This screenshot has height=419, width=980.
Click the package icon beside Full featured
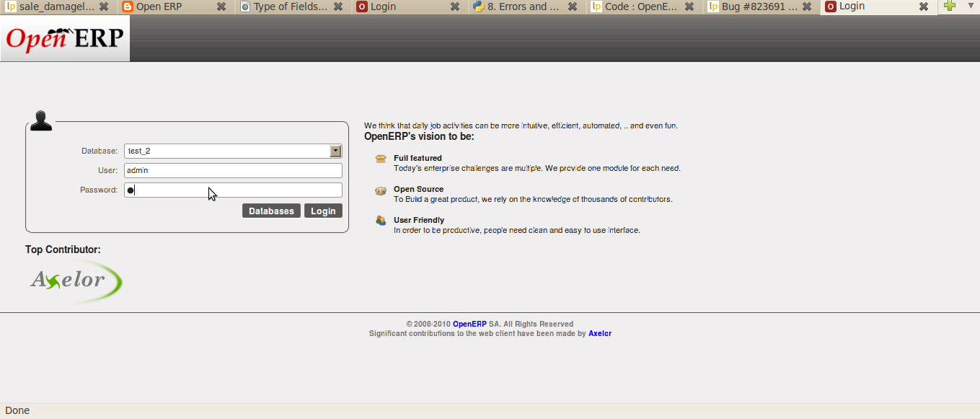point(380,159)
